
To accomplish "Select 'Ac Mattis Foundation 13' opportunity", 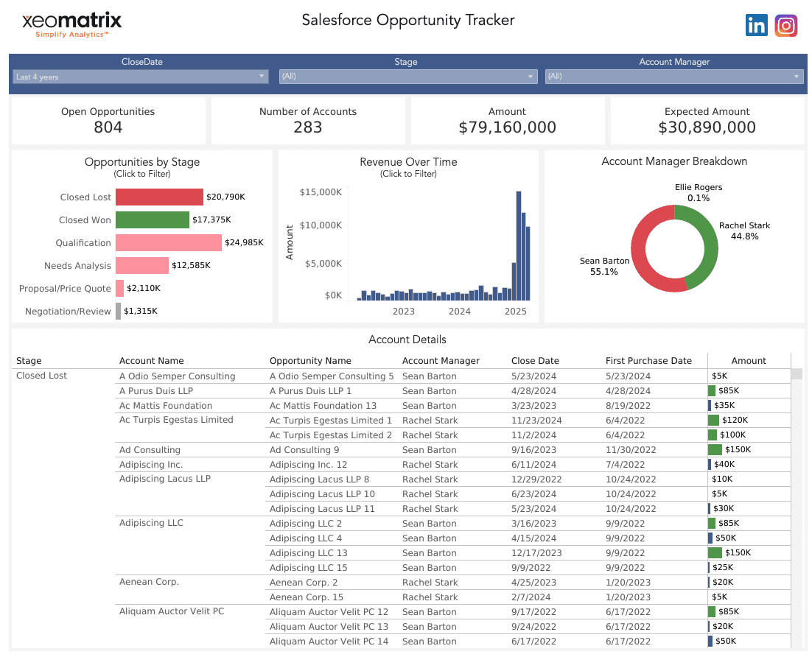I will click(323, 405).
